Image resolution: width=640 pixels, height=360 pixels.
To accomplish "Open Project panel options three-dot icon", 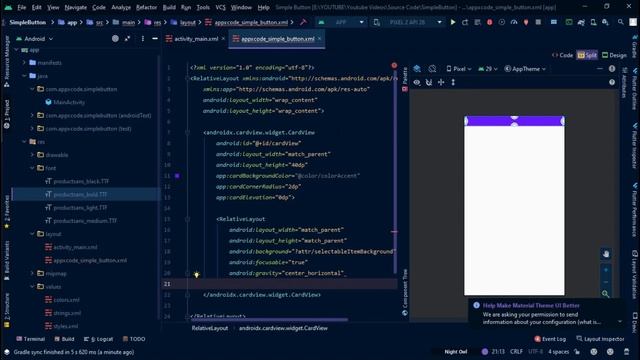I will pos(142,39).
